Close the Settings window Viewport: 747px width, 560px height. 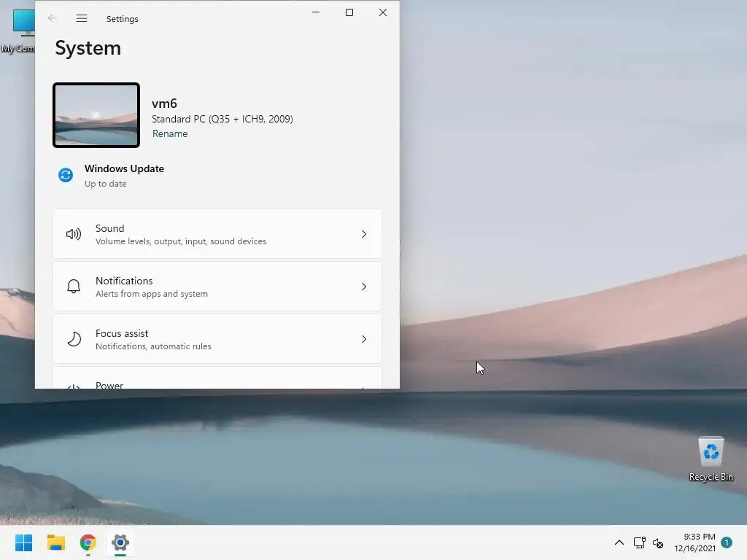[382, 12]
